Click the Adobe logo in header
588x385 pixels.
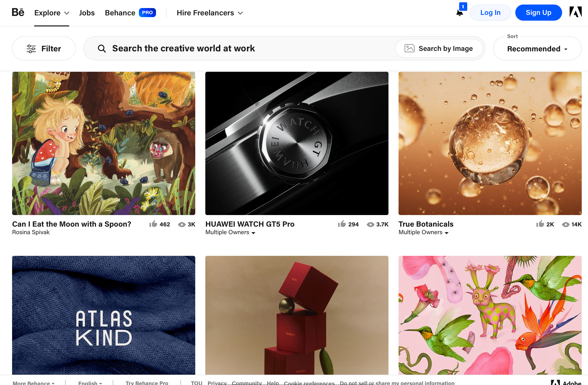pyautogui.click(x=576, y=12)
